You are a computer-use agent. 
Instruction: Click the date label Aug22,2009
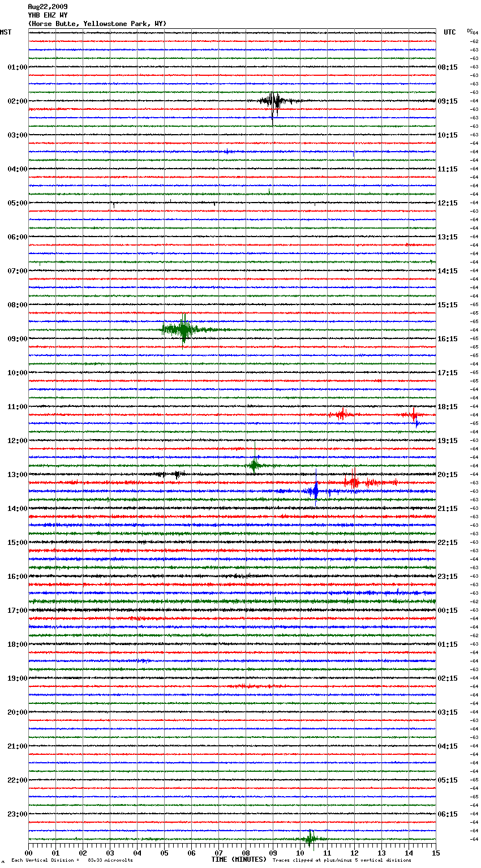tap(48, 7)
